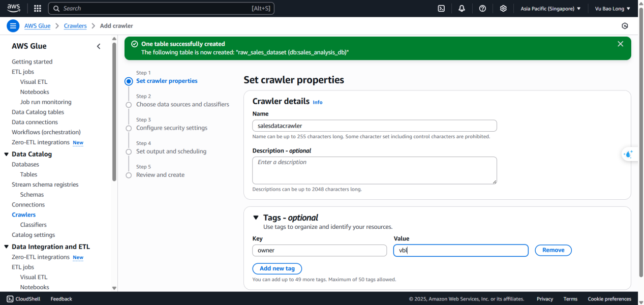Click the green success checkmark icon
The width and height of the screenshot is (644, 305).
pyautogui.click(x=134, y=44)
